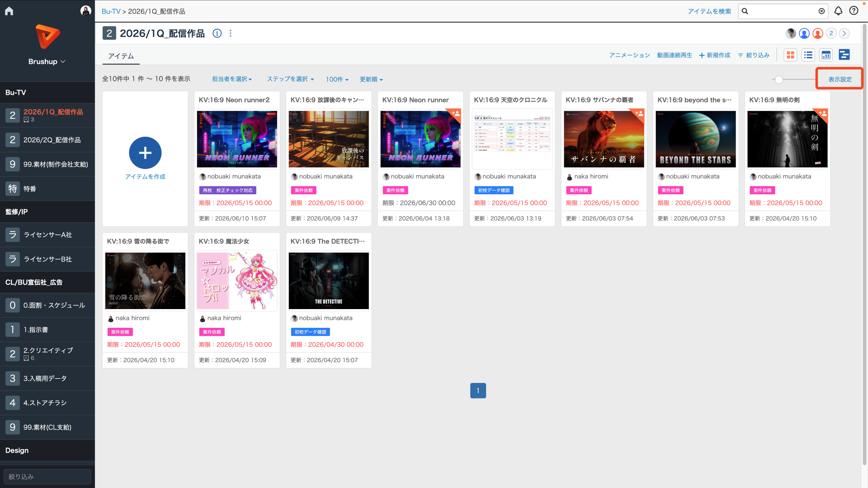Click 再校 校正チェック対応 status tag
The image size is (868, 488).
coord(227,190)
